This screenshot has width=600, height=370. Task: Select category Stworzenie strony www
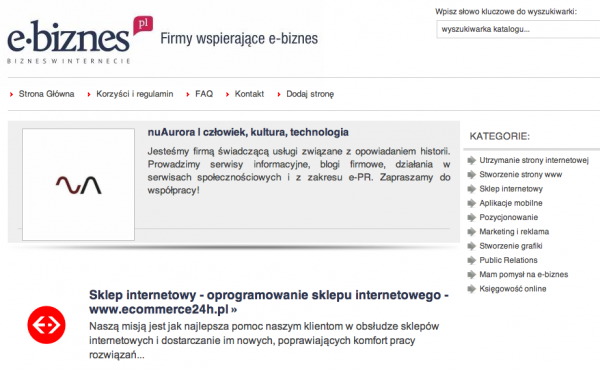pos(520,174)
